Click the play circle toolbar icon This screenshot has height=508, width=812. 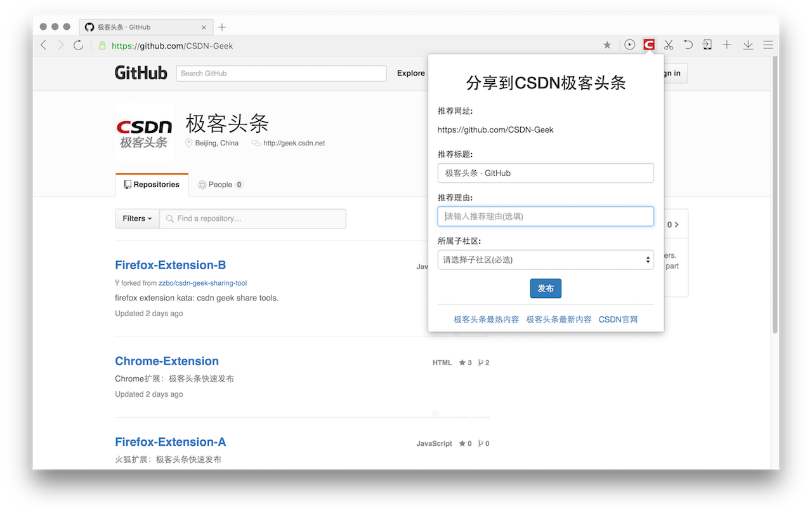[629, 44]
